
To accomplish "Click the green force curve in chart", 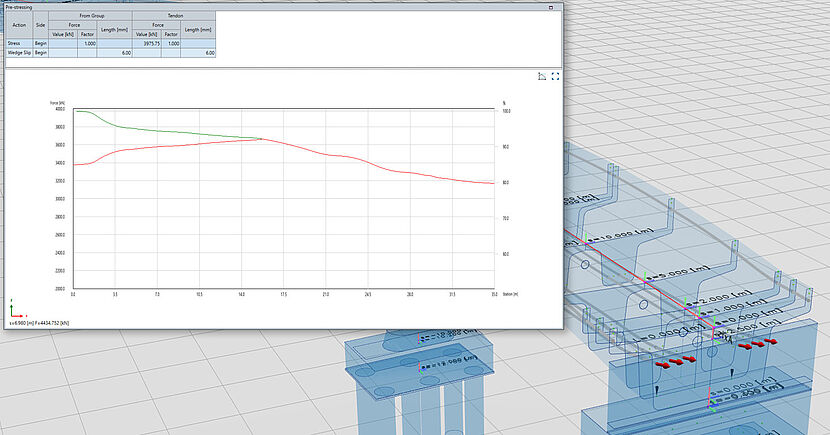I will pos(170,130).
